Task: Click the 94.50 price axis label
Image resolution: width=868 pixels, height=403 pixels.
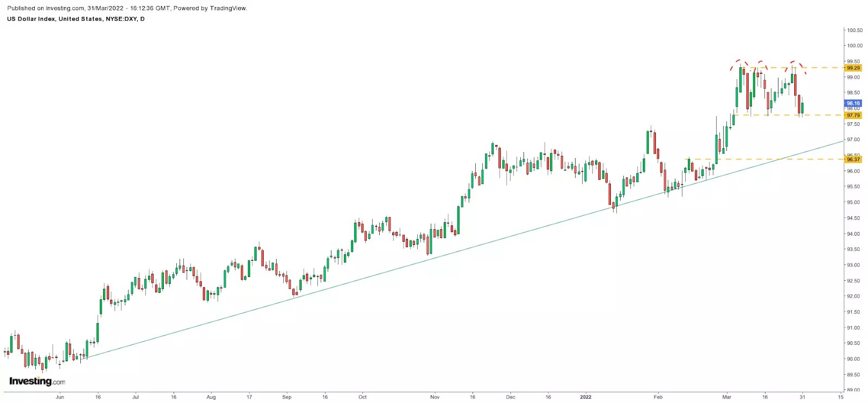Action: [x=853, y=218]
